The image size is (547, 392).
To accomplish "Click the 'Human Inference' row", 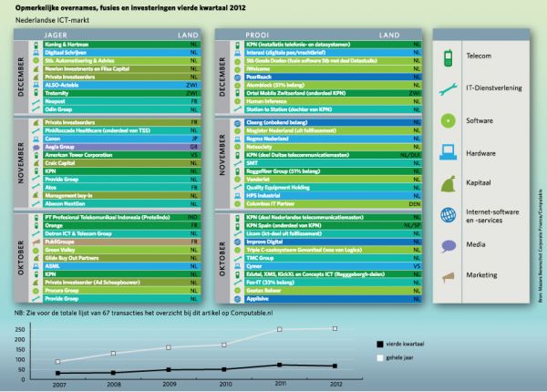I will pos(333,101).
